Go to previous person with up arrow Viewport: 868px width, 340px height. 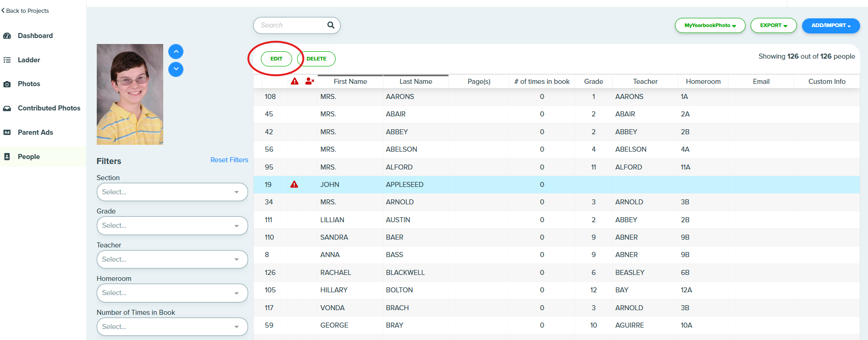coord(176,52)
